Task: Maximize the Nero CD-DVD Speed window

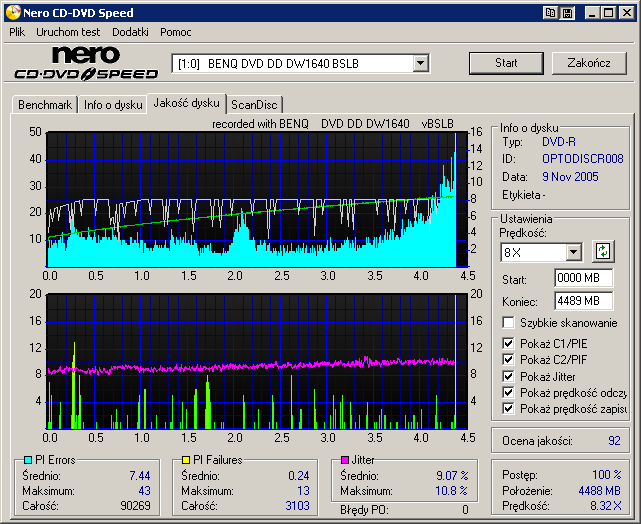Action: point(609,13)
